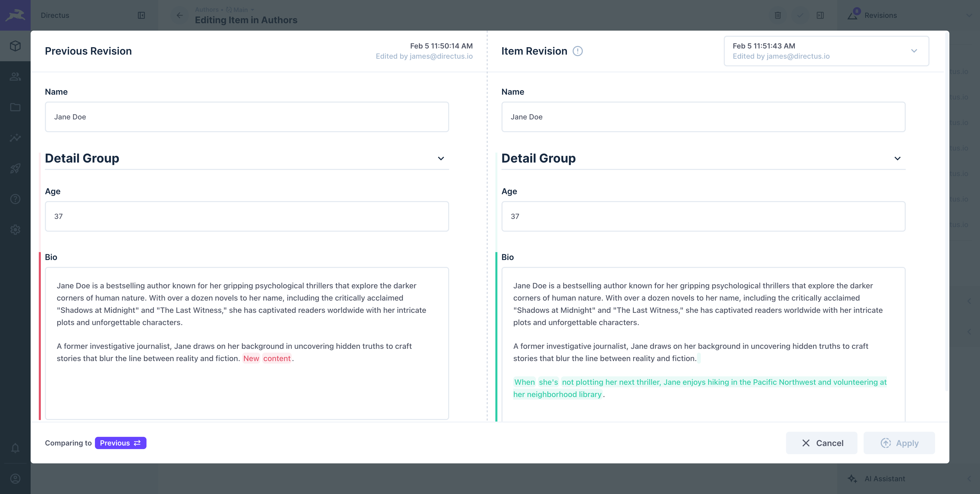The image size is (980, 494).
Task: Collapse the left Detail Group section
Action: [x=441, y=158]
